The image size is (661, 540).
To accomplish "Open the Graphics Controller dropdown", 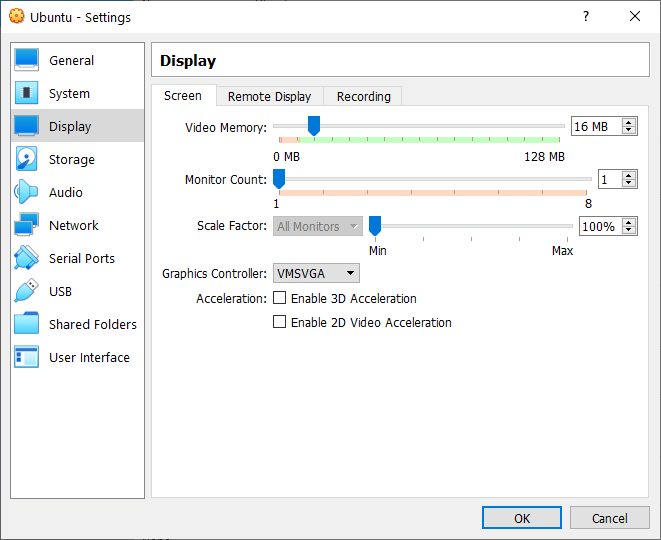I will (316, 273).
